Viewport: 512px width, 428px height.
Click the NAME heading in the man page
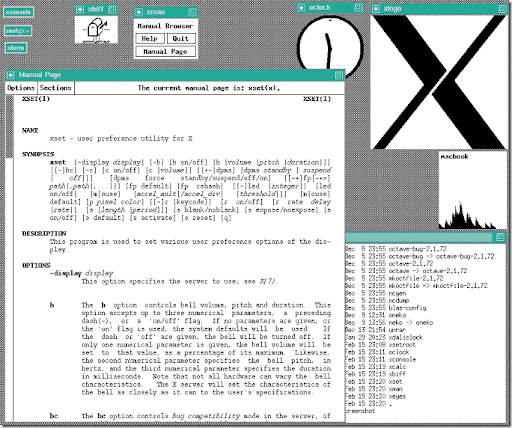pos(30,130)
